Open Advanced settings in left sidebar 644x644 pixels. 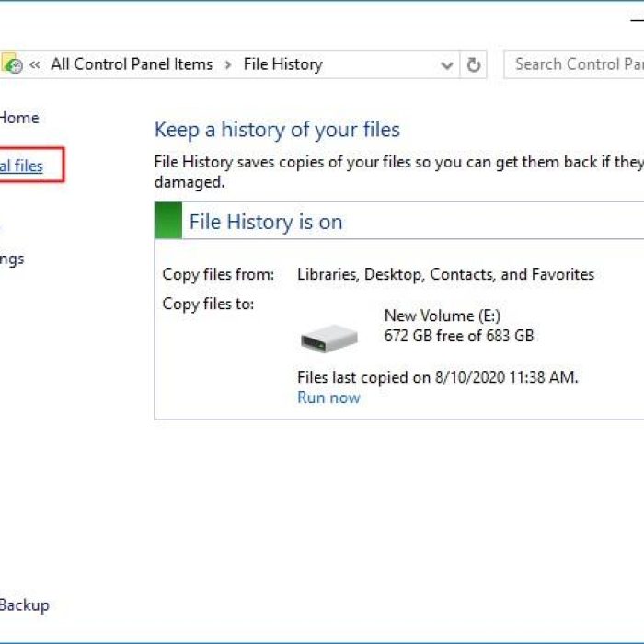click(12, 259)
